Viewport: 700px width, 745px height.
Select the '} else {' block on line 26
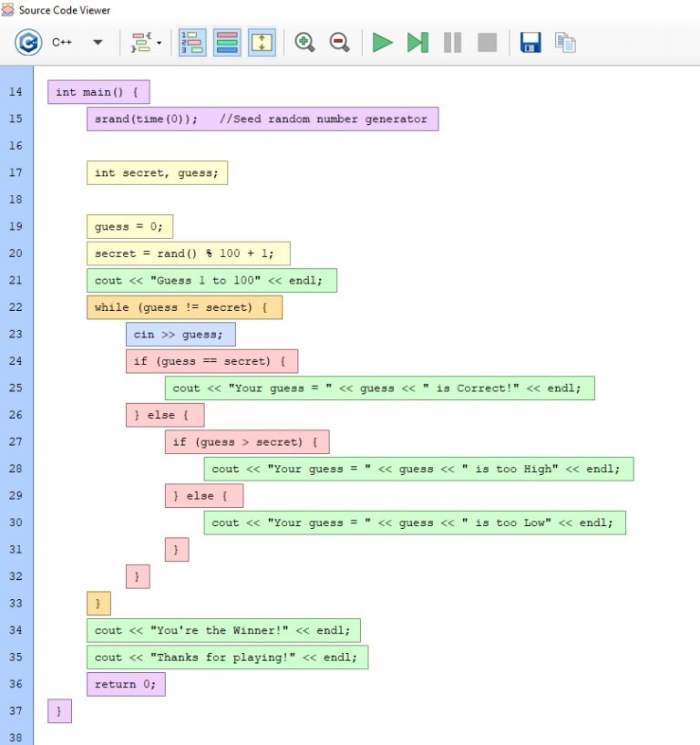tap(165, 415)
